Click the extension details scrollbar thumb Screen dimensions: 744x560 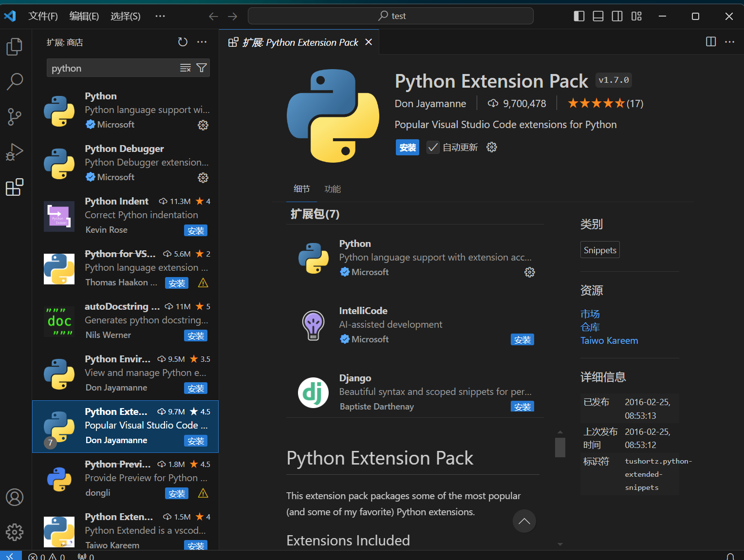560,447
